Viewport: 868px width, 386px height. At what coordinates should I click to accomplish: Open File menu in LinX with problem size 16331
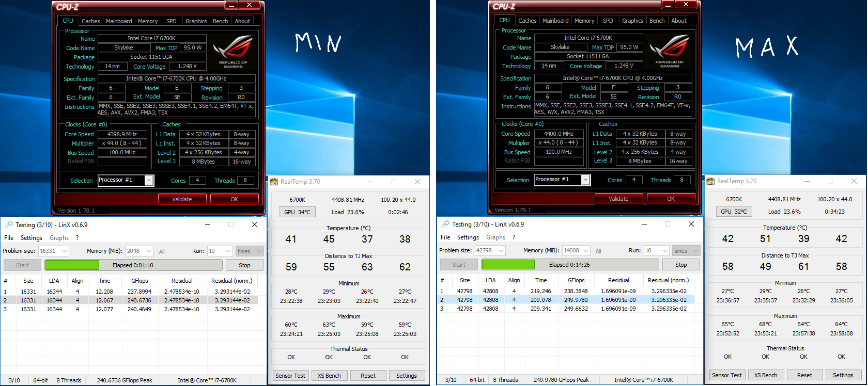pyautogui.click(x=9, y=238)
